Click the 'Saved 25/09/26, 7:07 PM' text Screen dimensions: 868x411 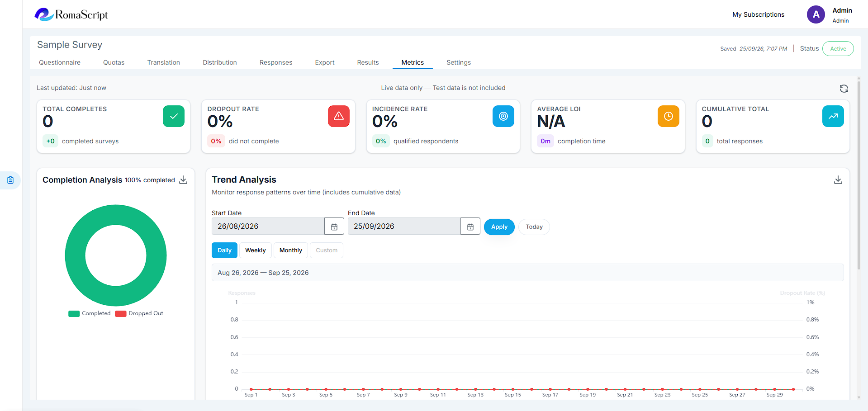pos(754,49)
